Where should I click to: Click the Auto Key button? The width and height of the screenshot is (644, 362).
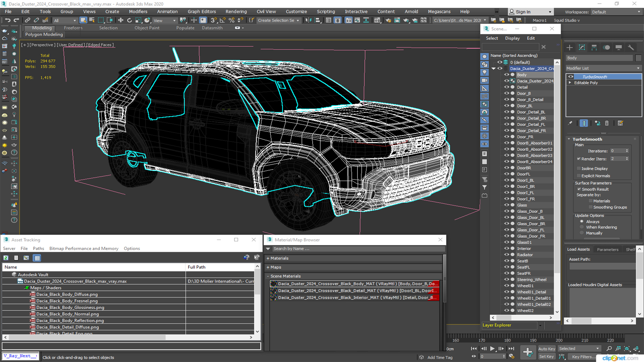[x=547, y=349]
